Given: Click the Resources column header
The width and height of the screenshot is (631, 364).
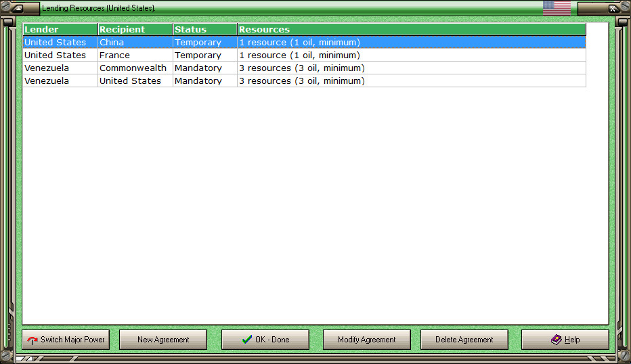Looking at the screenshot, I should click(412, 29).
